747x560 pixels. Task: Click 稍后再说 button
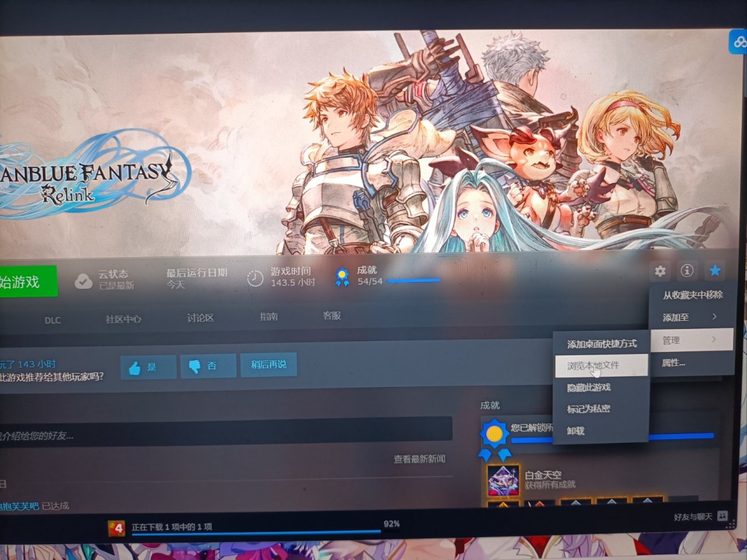coord(268,365)
